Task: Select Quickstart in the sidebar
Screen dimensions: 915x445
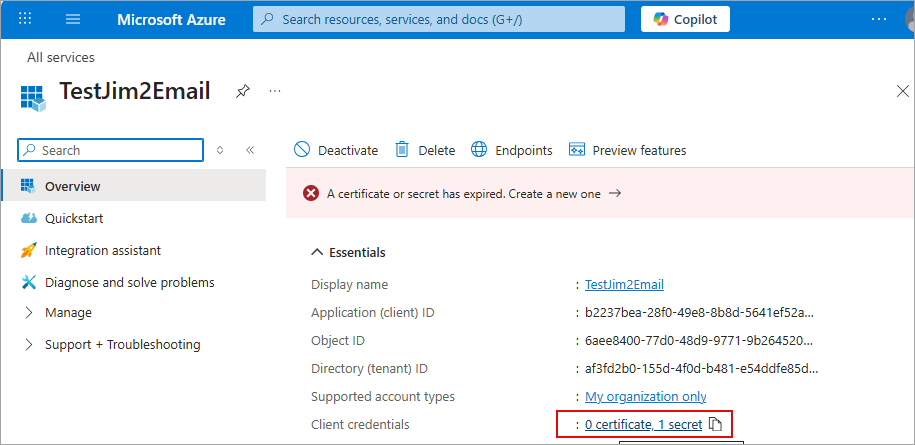Action: 73,218
